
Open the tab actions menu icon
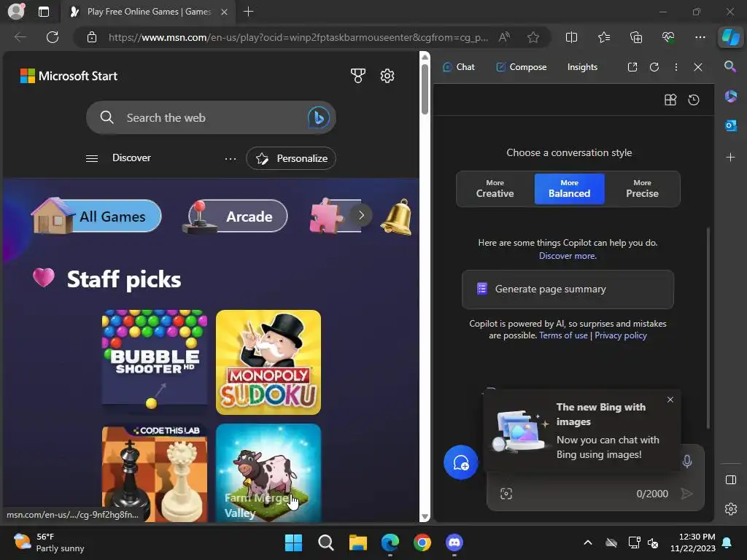43,12
